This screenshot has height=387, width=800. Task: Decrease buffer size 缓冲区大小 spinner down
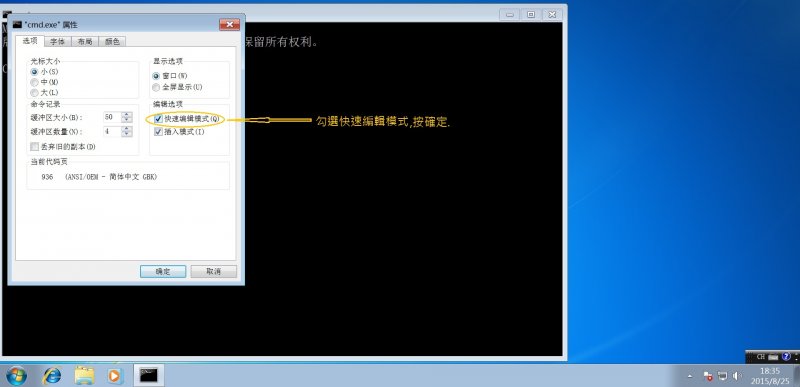pyautogui.click(x=127, y=120)
